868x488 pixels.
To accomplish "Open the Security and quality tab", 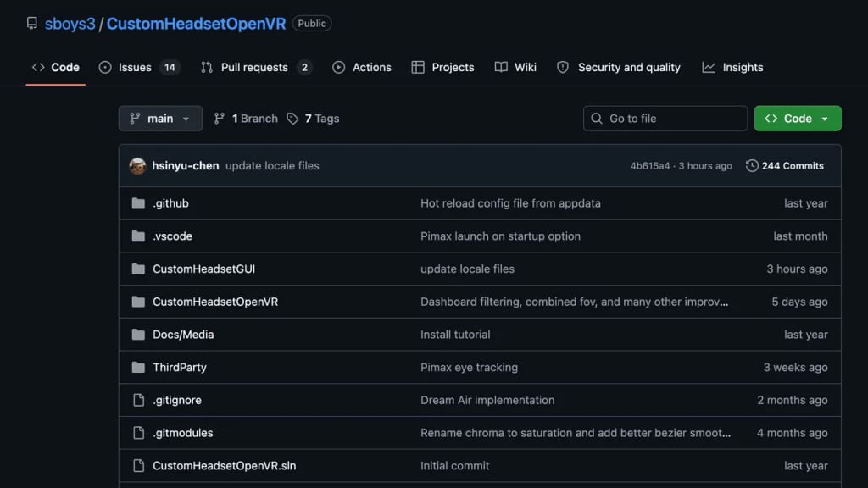I will [x=618, y=68].
